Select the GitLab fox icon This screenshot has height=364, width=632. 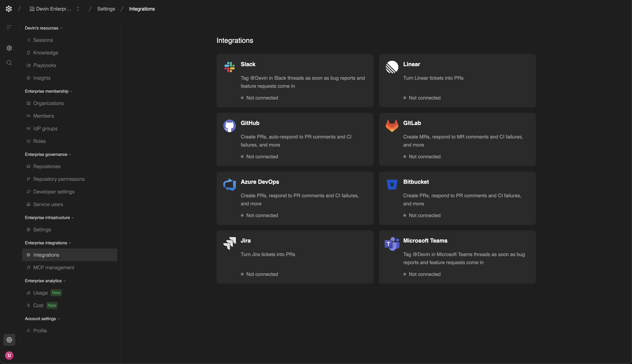pyautogui.click(x=392, y=126)
